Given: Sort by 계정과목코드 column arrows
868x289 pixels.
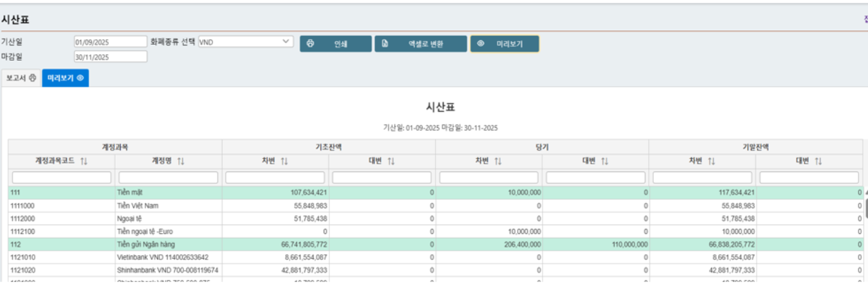Looking at the screenshot, I should [x=83, y=162].
